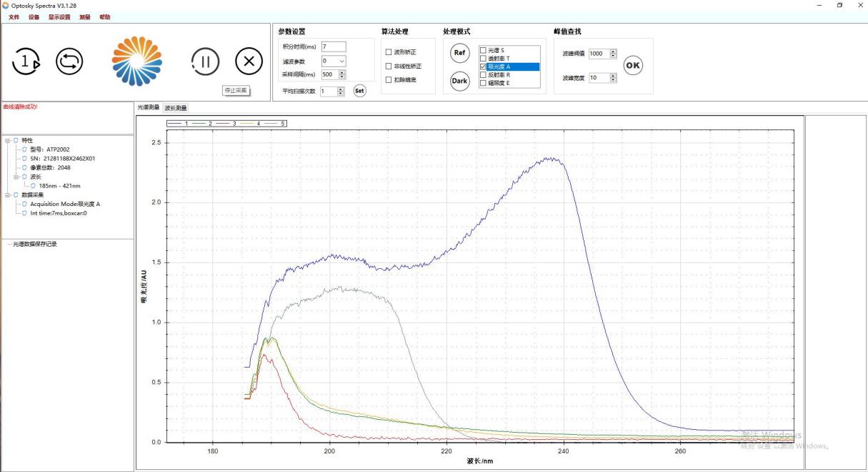Open the 文件 menu
The height and width of the screenshot is (472, 868).
point(14,16)
